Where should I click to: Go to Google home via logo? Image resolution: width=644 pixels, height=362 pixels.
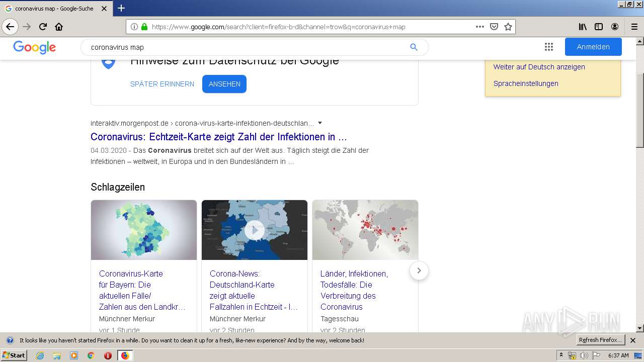coord(34,47)
